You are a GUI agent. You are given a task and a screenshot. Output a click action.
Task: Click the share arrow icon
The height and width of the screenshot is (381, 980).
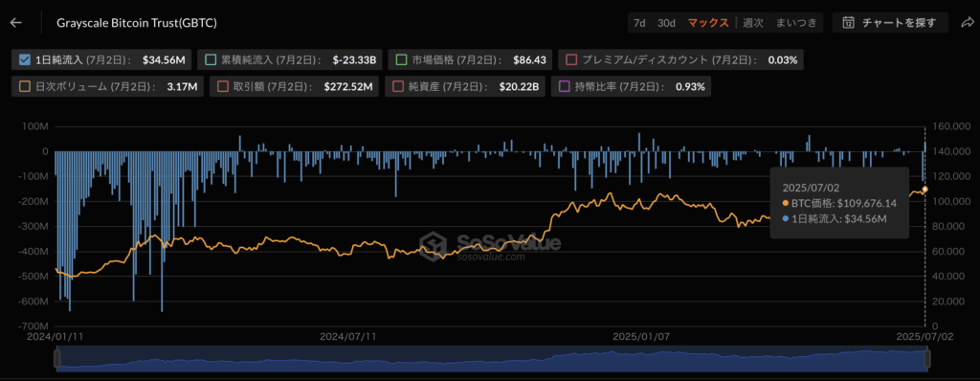[967, 23]
